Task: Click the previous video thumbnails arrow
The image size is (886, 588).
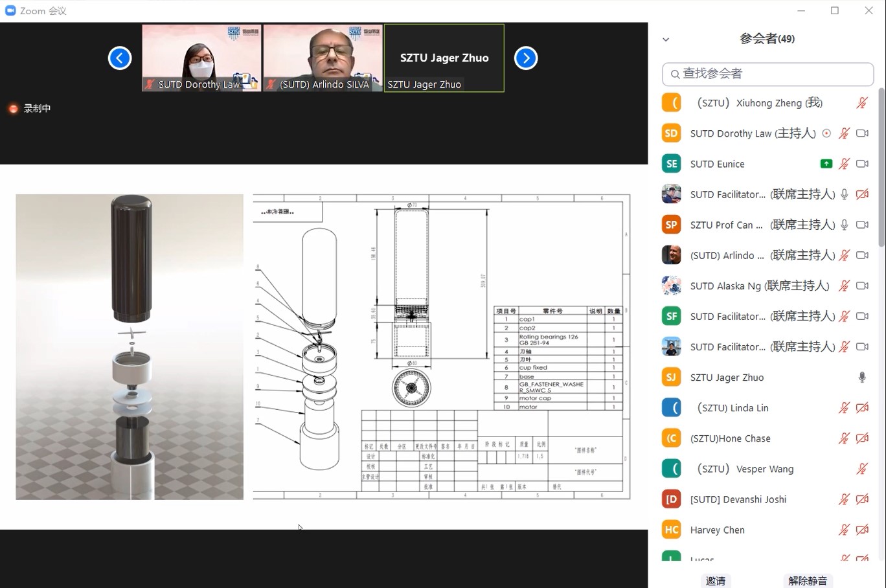Action: click(x=120, y=58)
